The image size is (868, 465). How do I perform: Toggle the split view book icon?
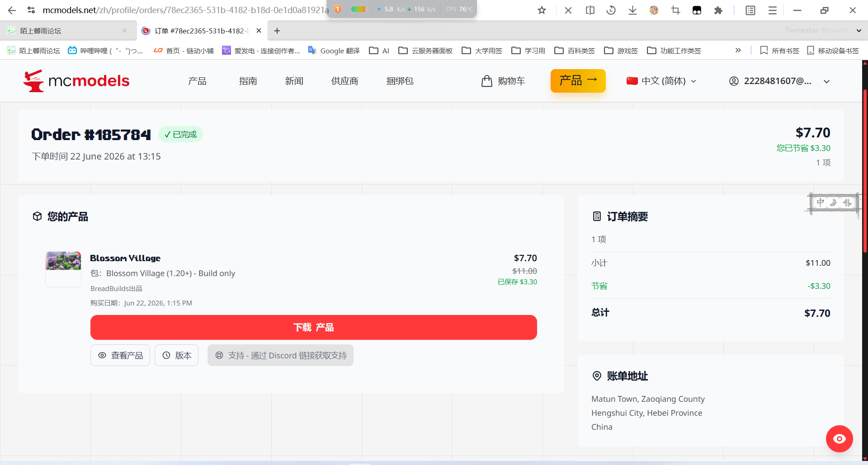click(x=590, y=10)
